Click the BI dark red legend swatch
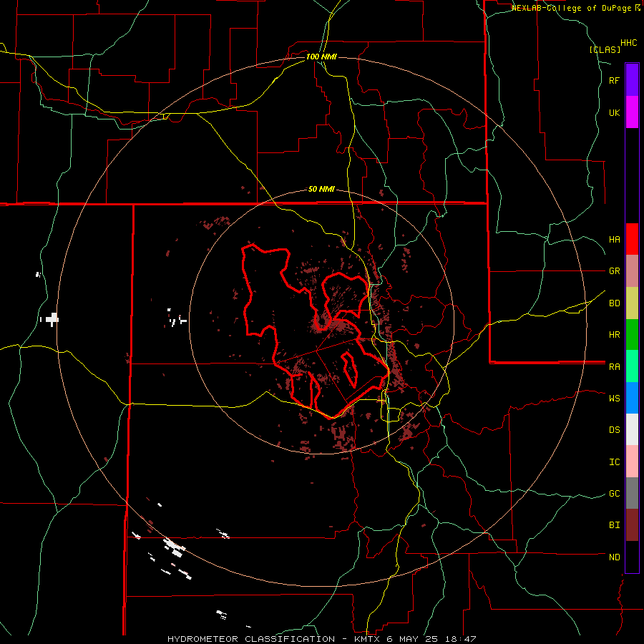 click(632, 525)
